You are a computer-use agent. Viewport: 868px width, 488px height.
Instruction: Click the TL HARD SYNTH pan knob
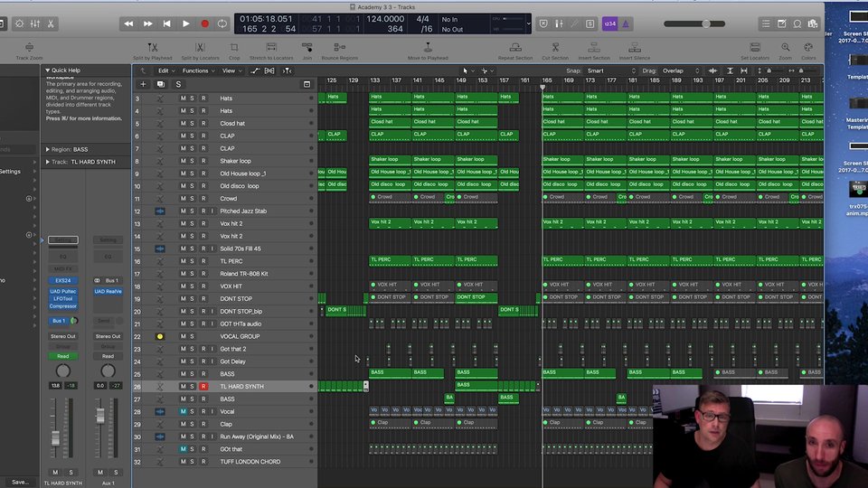pos(63,371)
